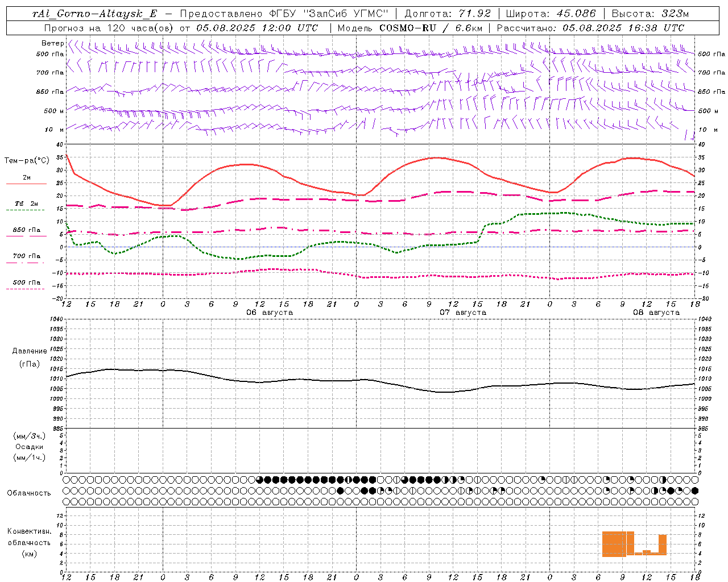Click the Осадки precipitation label
This screenshot has height=582, width=728.
(30, 447)
